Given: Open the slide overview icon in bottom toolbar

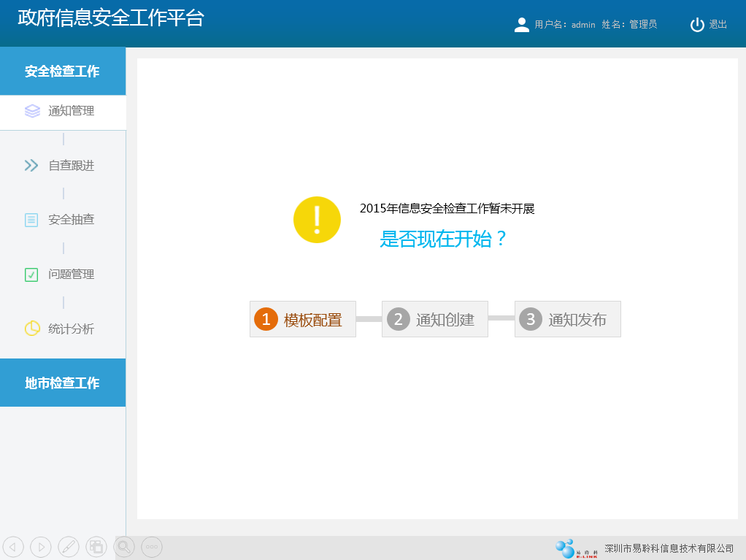Looking at the screenshot, I should pos(96,546).
